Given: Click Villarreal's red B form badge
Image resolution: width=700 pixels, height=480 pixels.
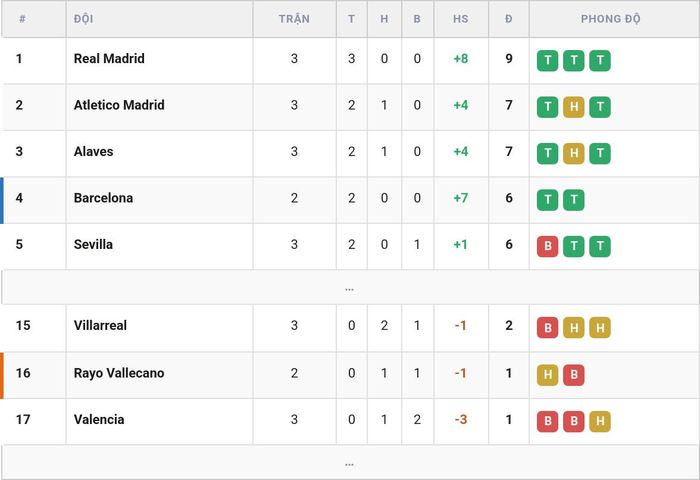Looking at the screenshot, I should pyautogui.click(x=547, y=328).
